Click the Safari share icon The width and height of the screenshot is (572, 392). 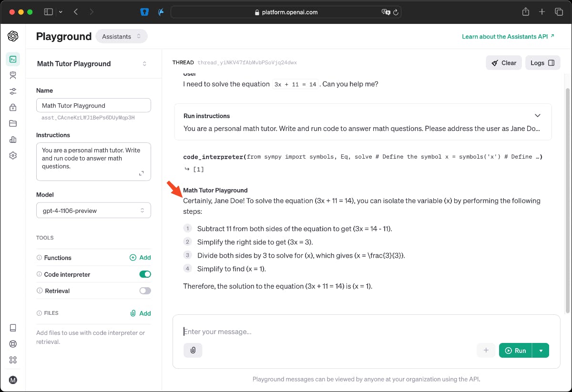click(x=526, y=12)
